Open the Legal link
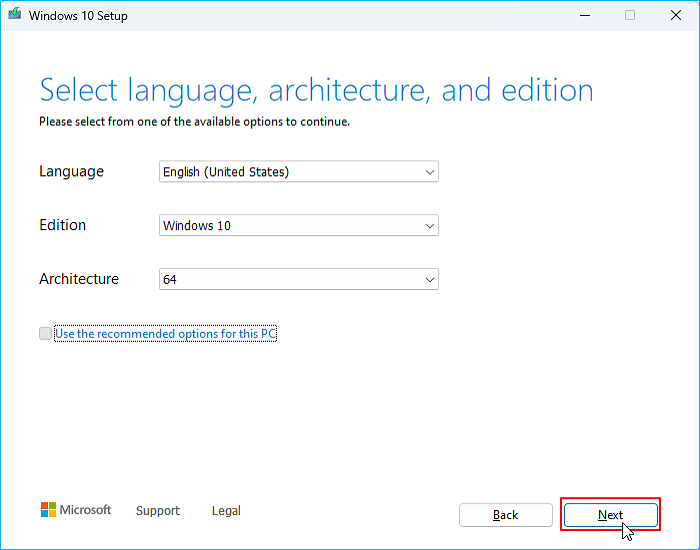 tap(226, 511)
